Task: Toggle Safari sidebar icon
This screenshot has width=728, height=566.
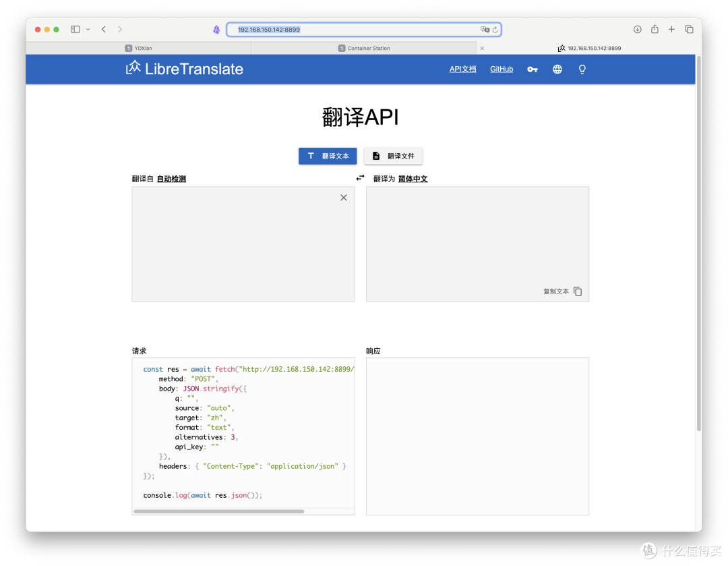Action: point(75,29)
